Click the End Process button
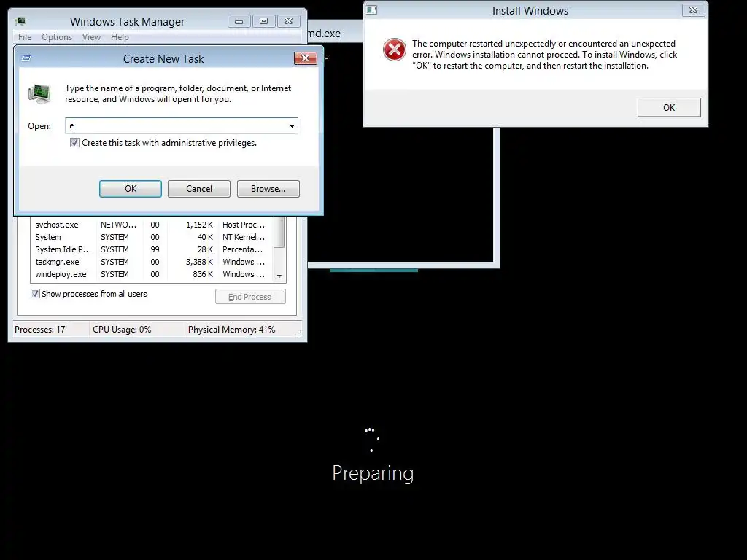The width and height of the screenshot is (747, 560). tap(251, 297)
